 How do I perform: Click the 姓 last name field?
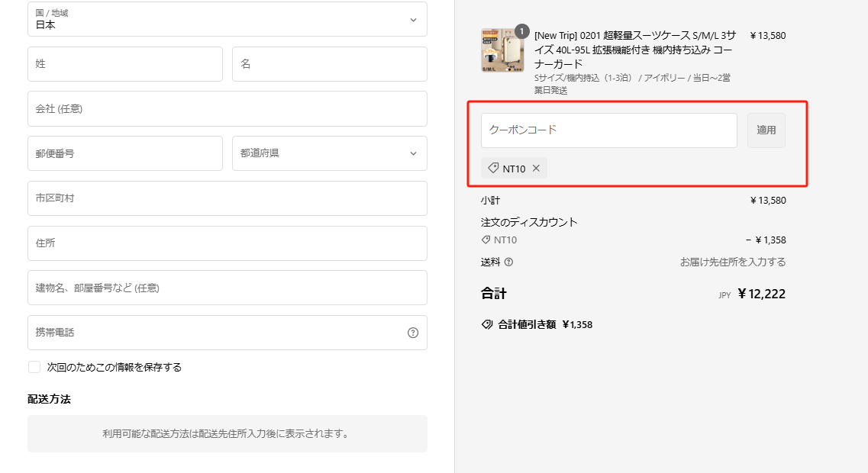pos(124,64)
